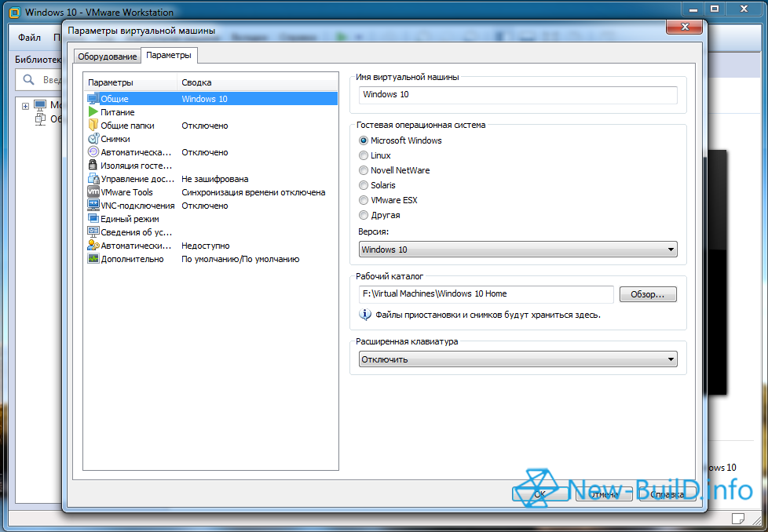Select the VMware Tools settings row
The width and height of the screenshot is (768, 532).
pyautogui.click(x=211, y=192)
